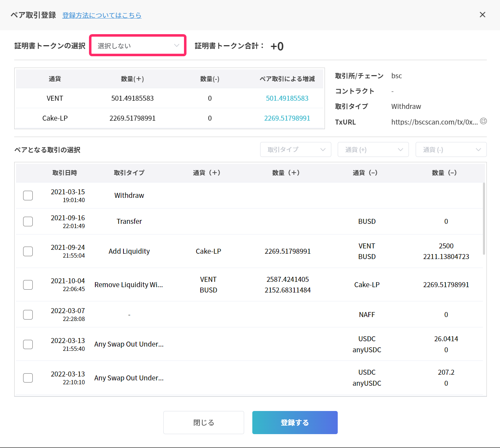The image size is (500, 448).
Task: Expand the 通貨 (-) filter dropdown
Action: 451,149
